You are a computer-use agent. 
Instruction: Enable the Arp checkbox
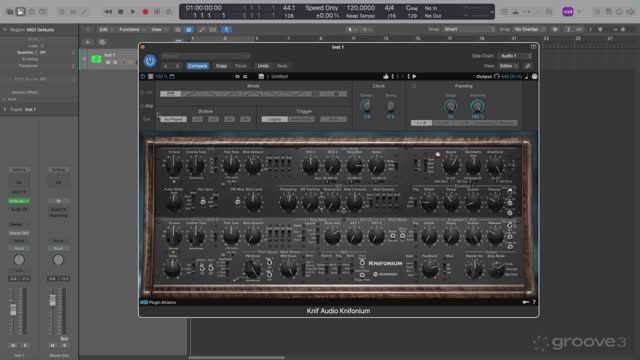(142, 106)
